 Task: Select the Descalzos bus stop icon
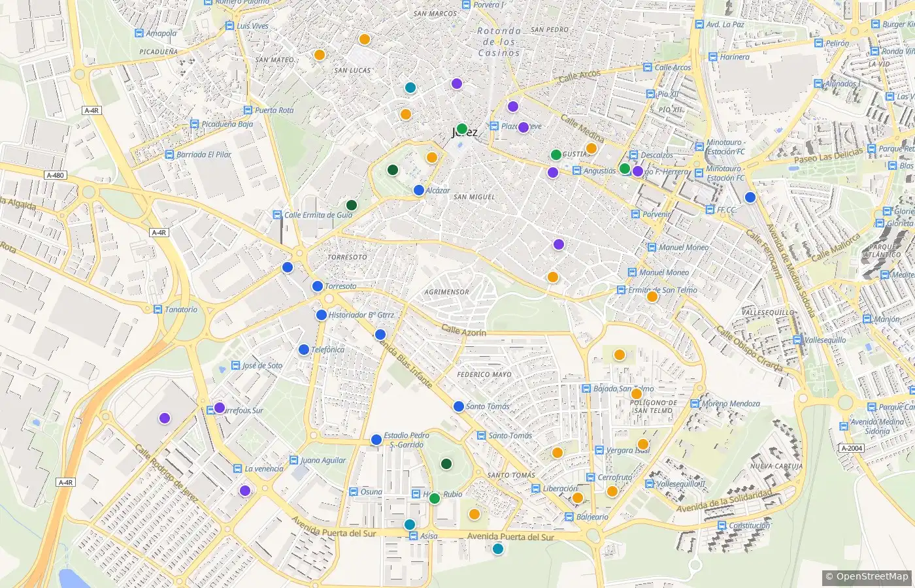pos(633,155)
